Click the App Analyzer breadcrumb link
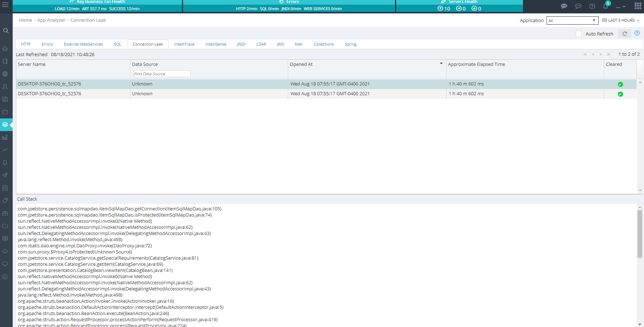Screen dimensions: 644x327 51,20
